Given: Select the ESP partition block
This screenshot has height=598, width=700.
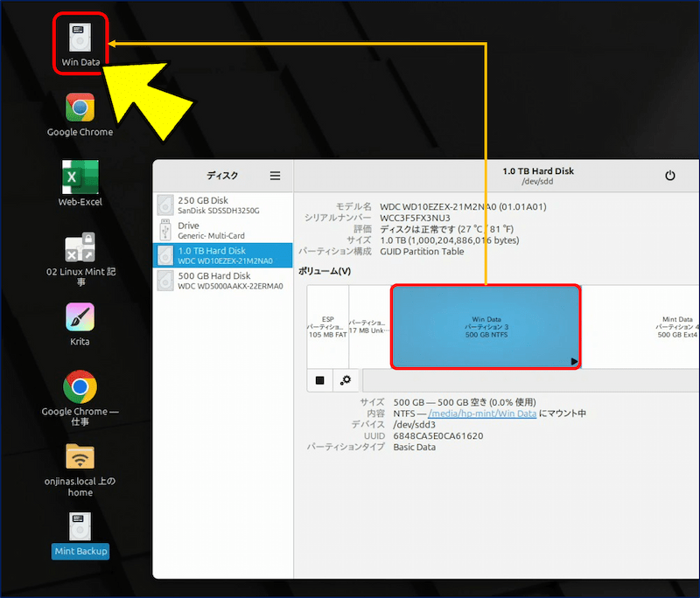Looking at the screenshot, I should (x=327, y=326).
